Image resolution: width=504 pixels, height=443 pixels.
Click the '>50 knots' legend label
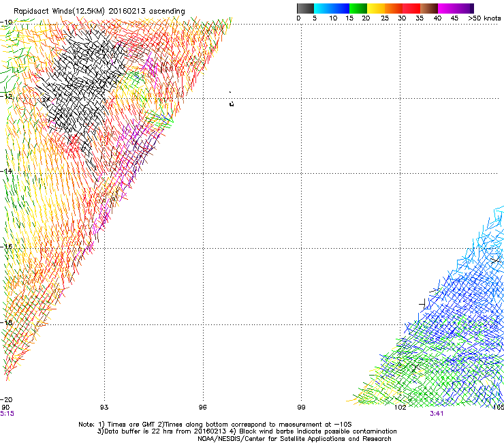[484, 18]
